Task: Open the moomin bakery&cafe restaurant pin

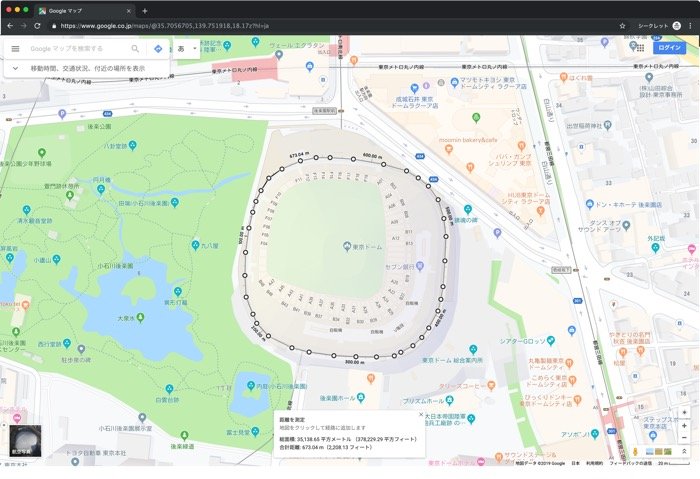Action: 449,149
